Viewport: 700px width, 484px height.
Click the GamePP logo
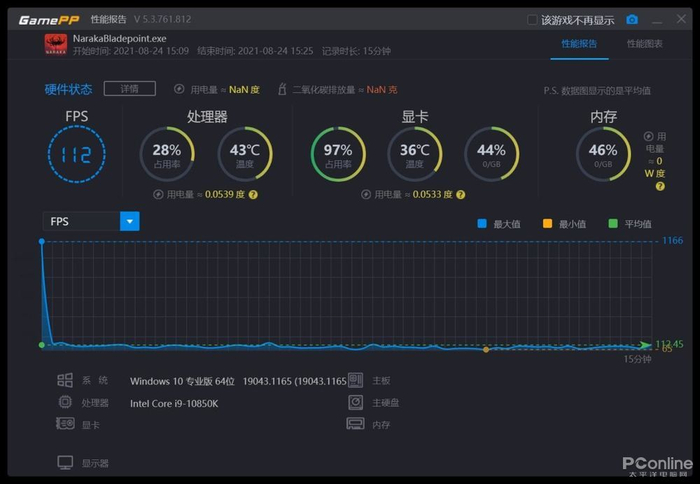pos(49,20)
